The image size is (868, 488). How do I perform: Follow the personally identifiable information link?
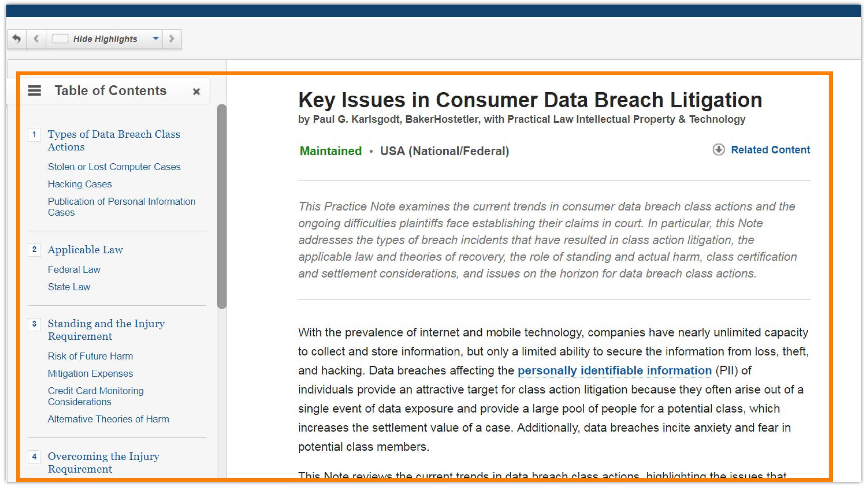[x=614, y=370]
